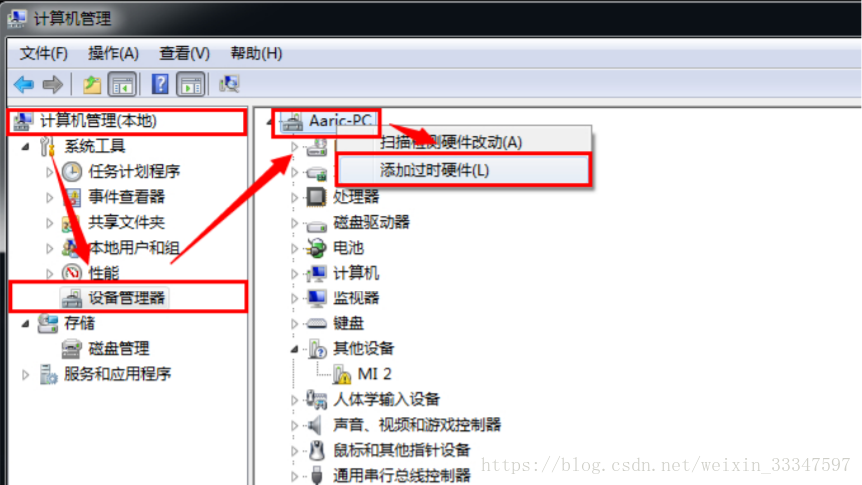Select 设备管理器 in the left tree
This screenshot has height=485, width=862.
pyautogui.click(x=127, y=298)
